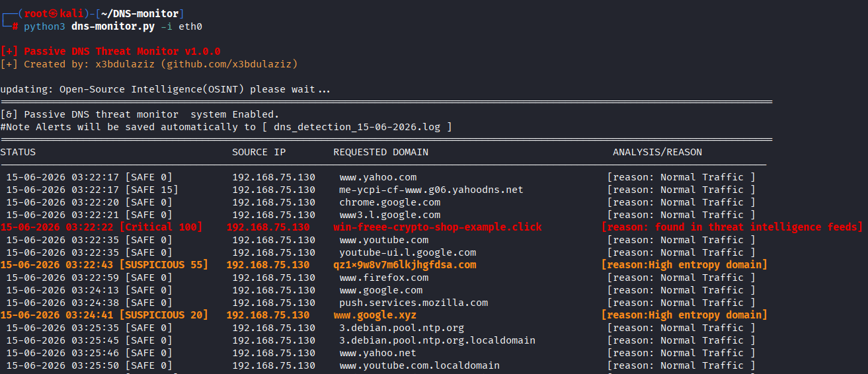Click the [SUSPICIOUS 20] status tag

point(163,315)
